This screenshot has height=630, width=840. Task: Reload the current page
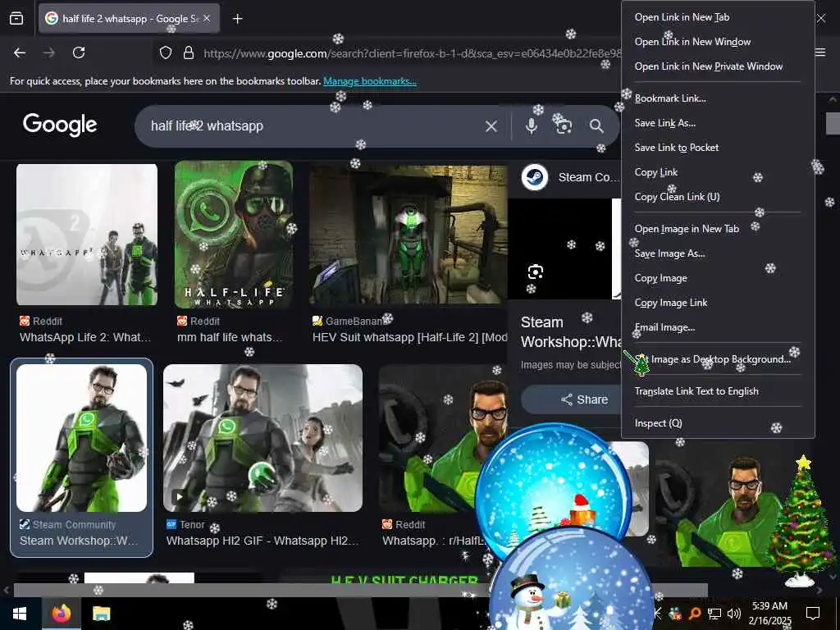click(x=79, y=52)
